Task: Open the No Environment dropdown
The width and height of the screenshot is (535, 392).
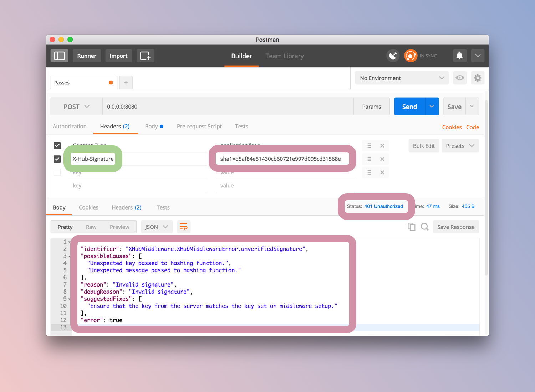Action: [402, 78]
